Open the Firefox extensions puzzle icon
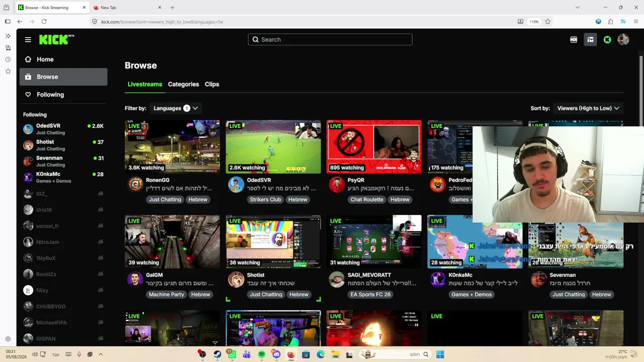 [x=610, y=22]
